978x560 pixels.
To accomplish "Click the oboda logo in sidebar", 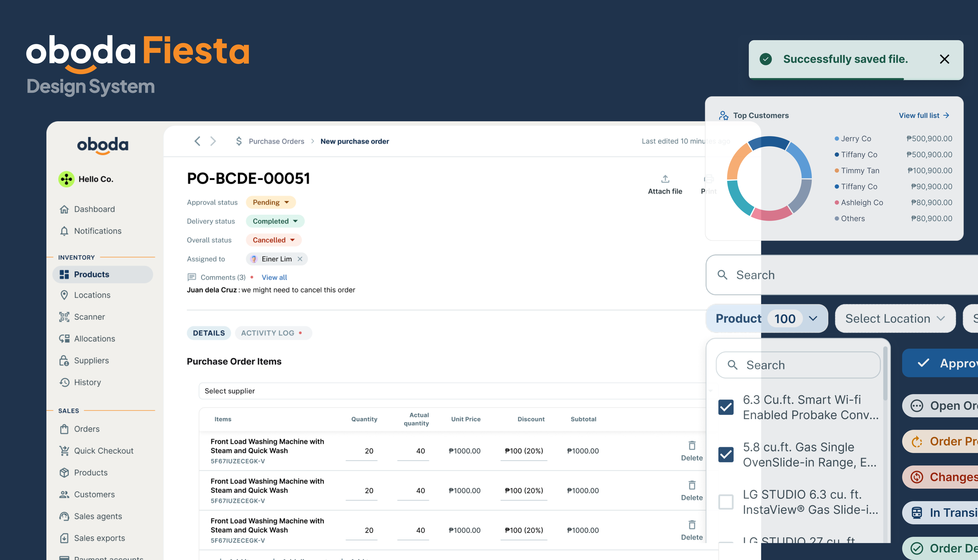I will point(103,146).
